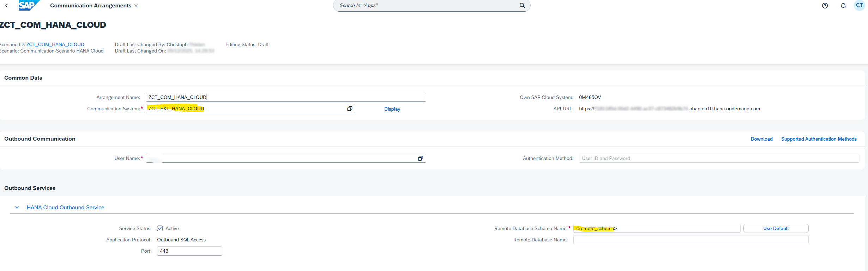Select the page title ZCT_COM_HANA_CLOUD
Screen dimensions: 868x271
(53, 25)
